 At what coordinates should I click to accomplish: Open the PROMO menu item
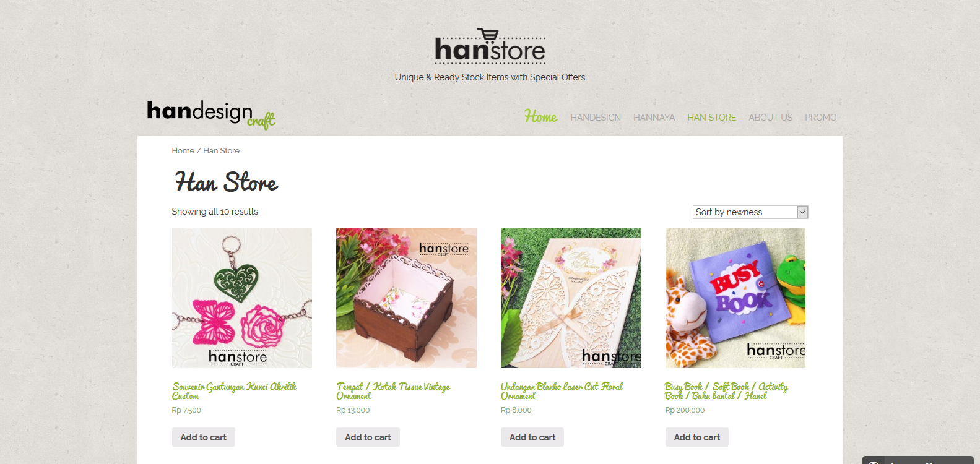820,118
